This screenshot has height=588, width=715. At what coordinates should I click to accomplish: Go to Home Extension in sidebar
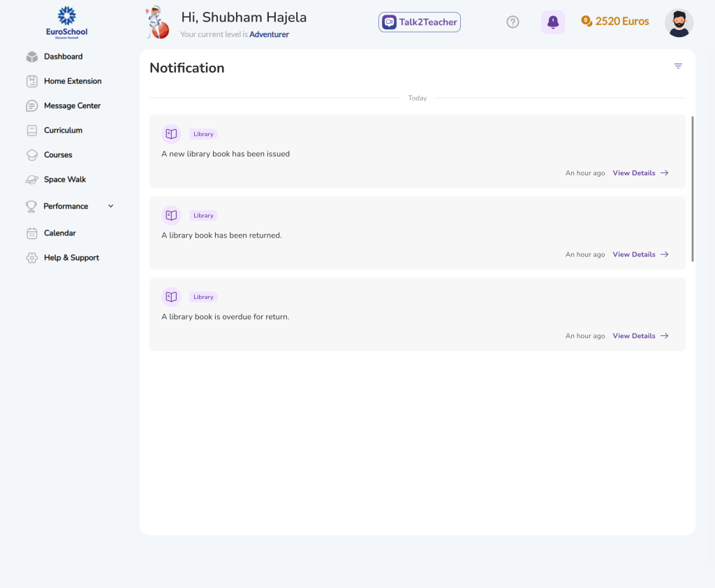point(73,81)
